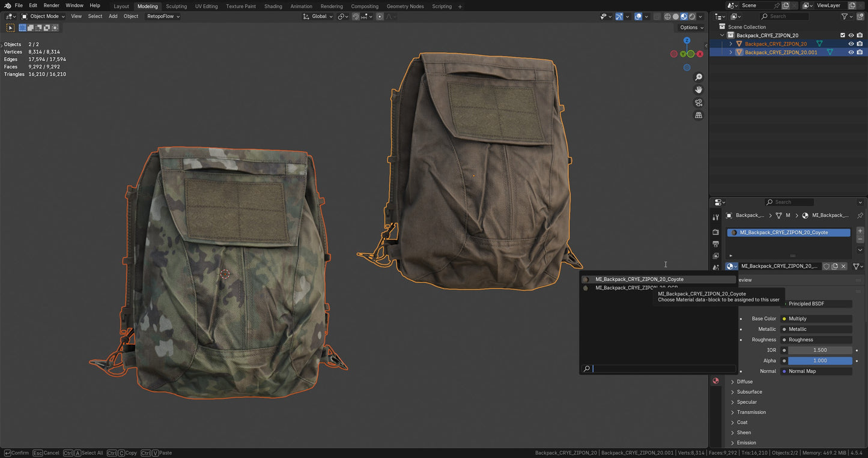Open the View Layer properties tab

(x=715, y=256)
